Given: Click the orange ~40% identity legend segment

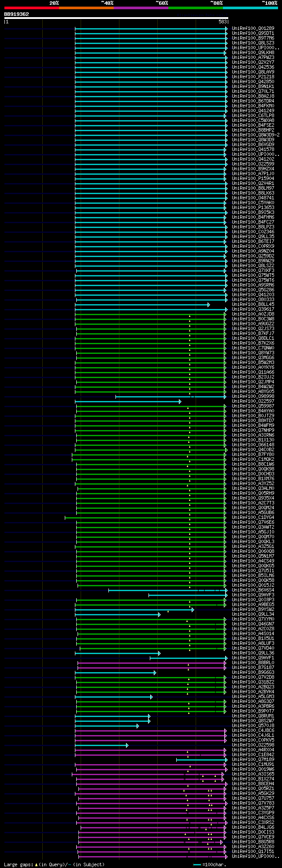Looking at the screenshot, I should (x=86, y=8).
